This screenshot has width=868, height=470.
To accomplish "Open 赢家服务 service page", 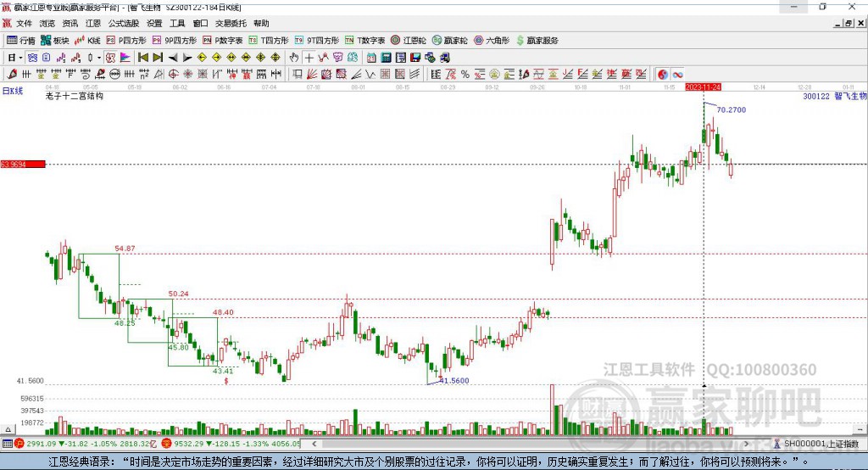I will coord(537,41).
